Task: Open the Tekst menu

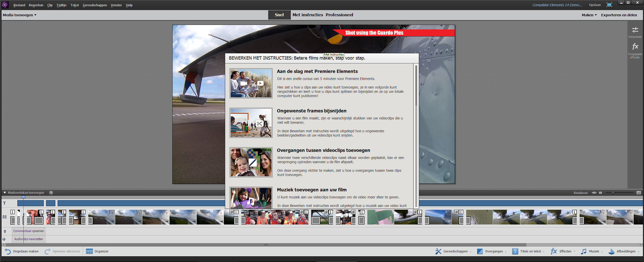Action: [75, 5]
